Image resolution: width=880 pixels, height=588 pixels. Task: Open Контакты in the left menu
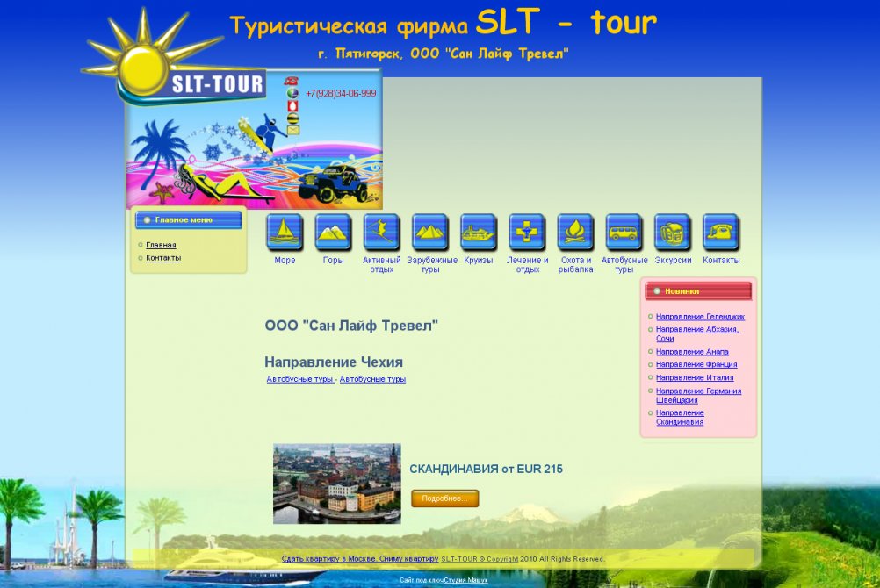163,258
